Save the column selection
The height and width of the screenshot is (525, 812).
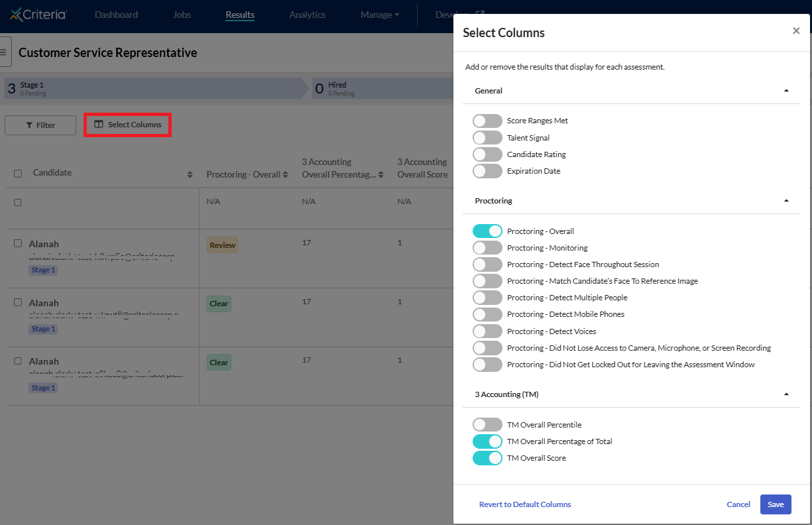776,504
